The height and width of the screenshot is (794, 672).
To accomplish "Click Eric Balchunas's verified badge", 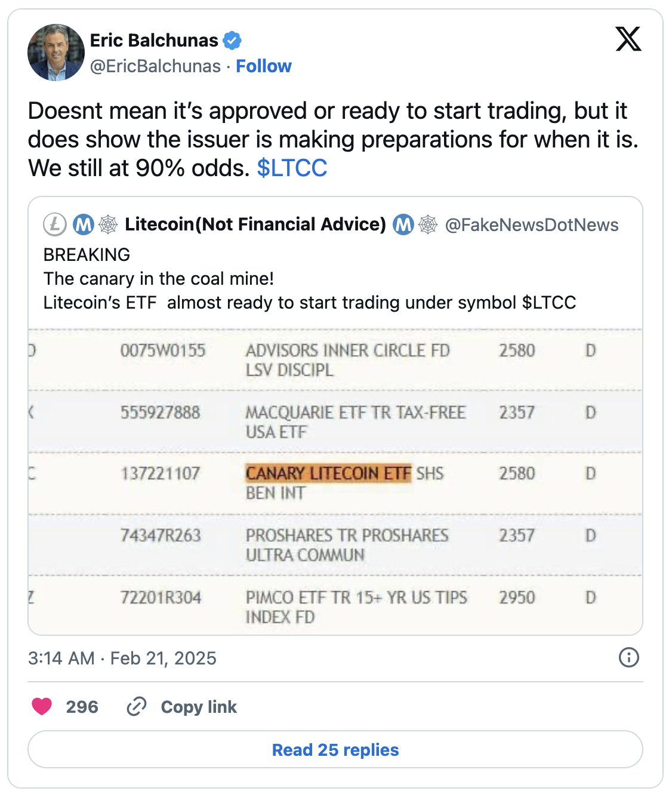I will click(233, 41).
